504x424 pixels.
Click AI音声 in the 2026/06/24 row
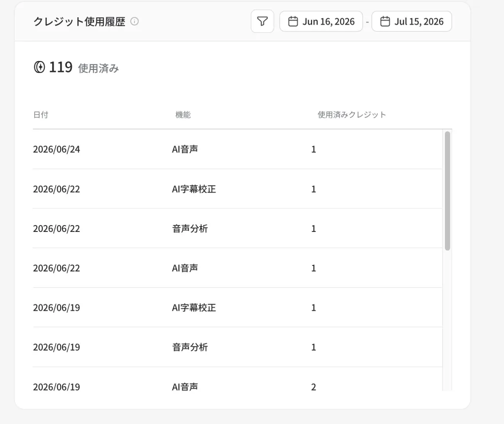[x=185, y=149]
